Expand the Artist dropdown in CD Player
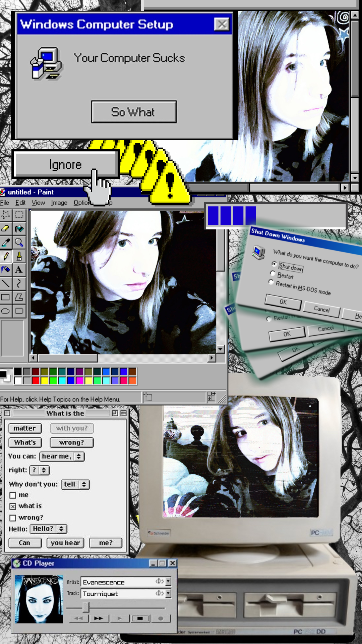 click(168, 581)
